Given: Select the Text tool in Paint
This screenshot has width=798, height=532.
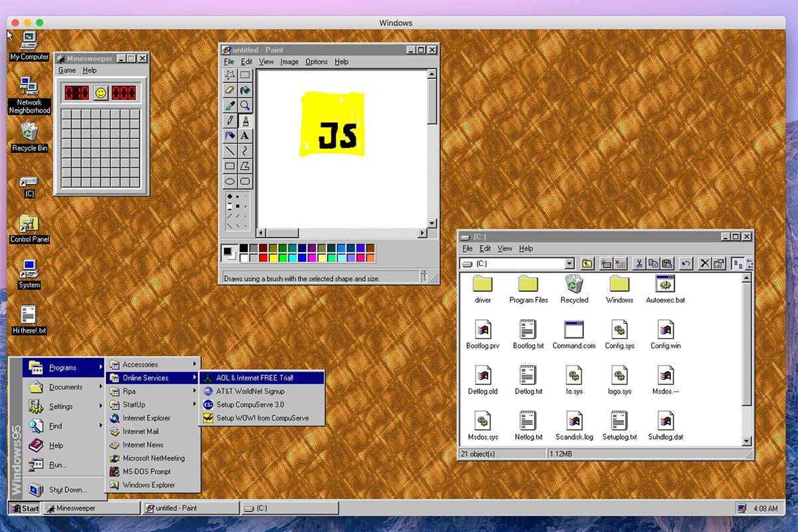Looking at the screenshot, I should pos(245,136).
